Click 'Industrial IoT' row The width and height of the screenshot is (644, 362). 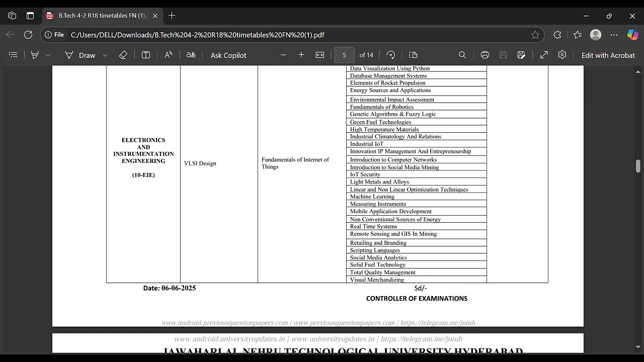pyautogui.click(x=416, y=144)
